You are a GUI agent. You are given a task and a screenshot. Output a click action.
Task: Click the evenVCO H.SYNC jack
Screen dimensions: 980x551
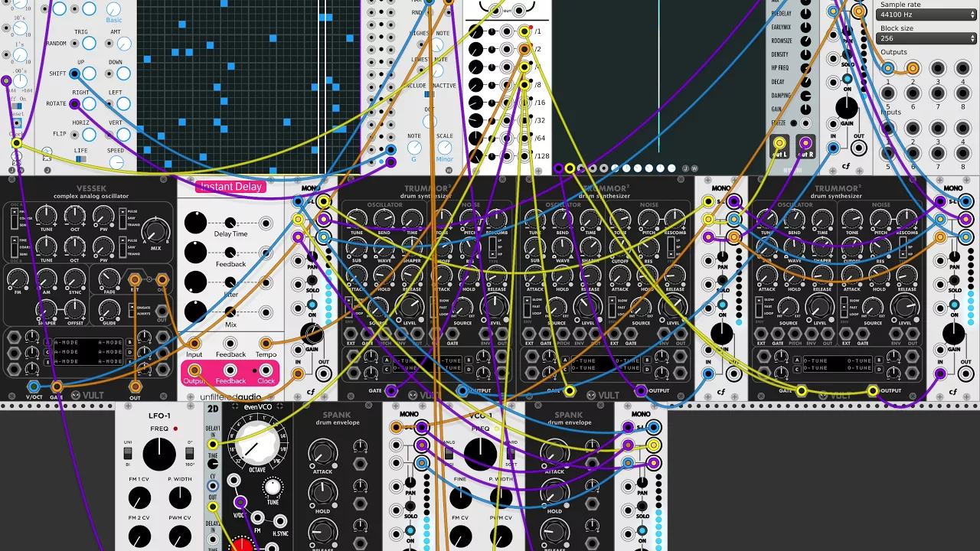coord(280,520)
